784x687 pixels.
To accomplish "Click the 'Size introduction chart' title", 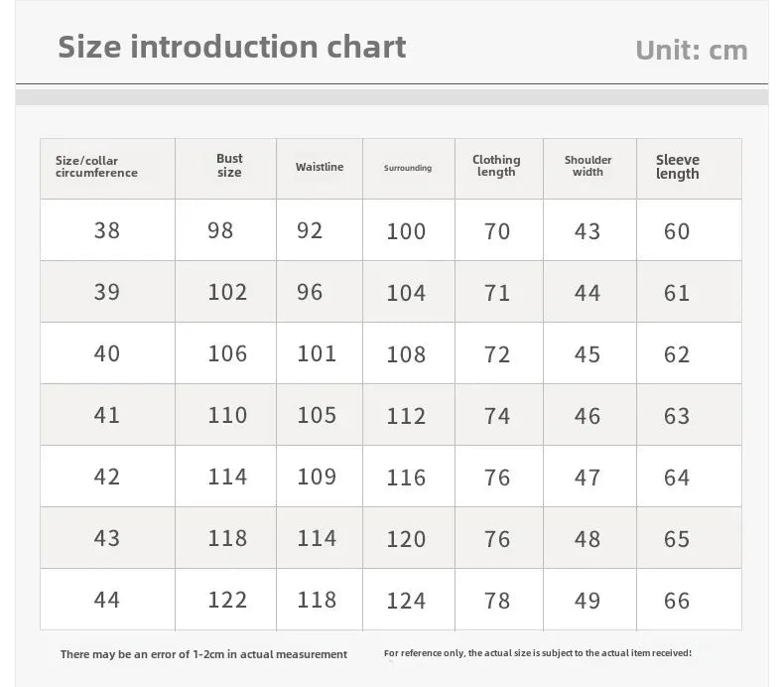I will [231, 47].
